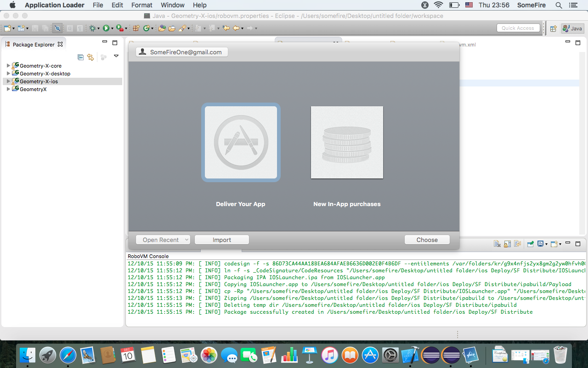Open the File menu
Viewport: 588px width, 368px height.
98,5
